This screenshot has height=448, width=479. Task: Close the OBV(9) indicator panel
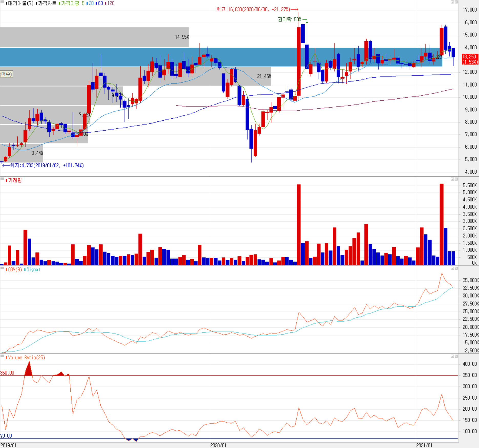click(456, 268)
